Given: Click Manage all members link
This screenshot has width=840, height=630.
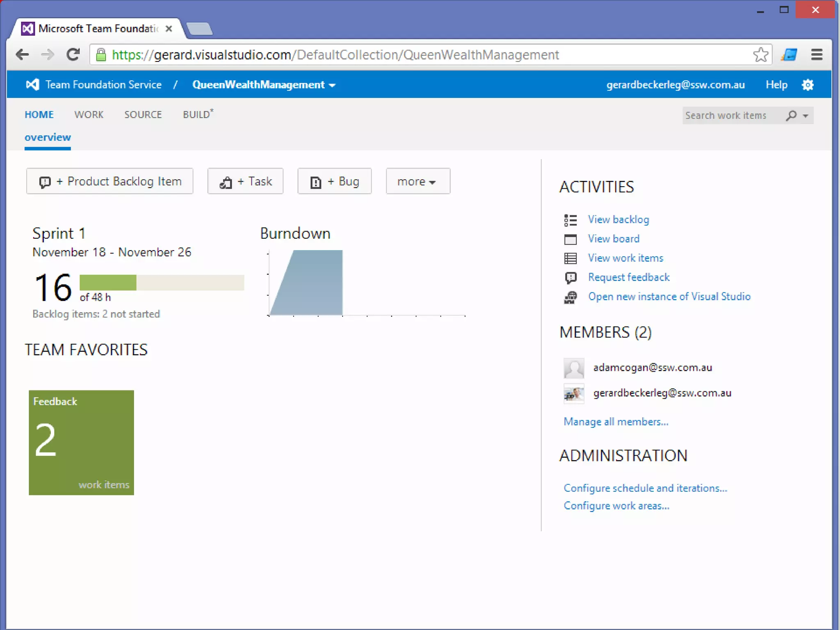Looking at the screenshot, I should point(616,422).
